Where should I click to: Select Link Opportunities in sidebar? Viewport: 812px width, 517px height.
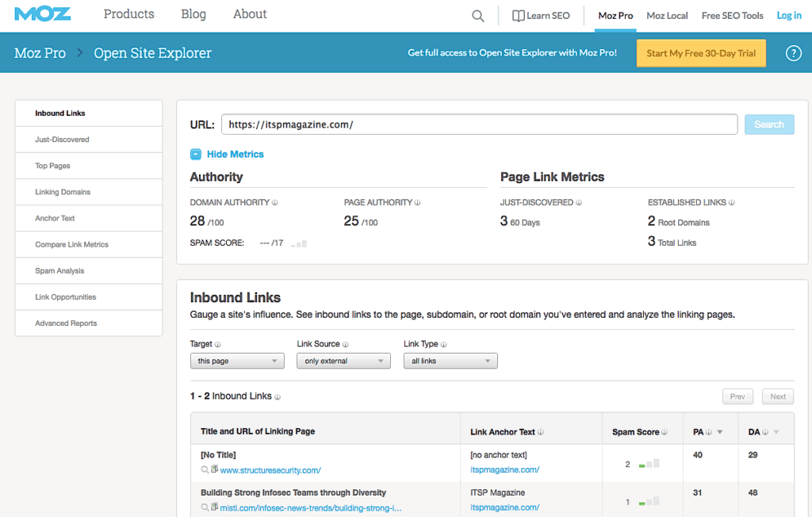[89, 297]
